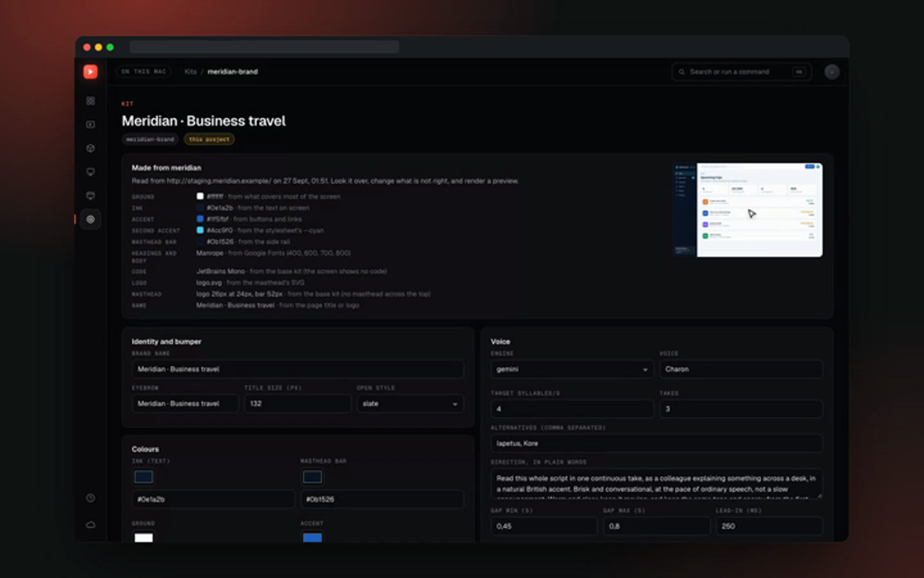Click the '#0e1a2b' ink summary value

(x=220, y=208)
